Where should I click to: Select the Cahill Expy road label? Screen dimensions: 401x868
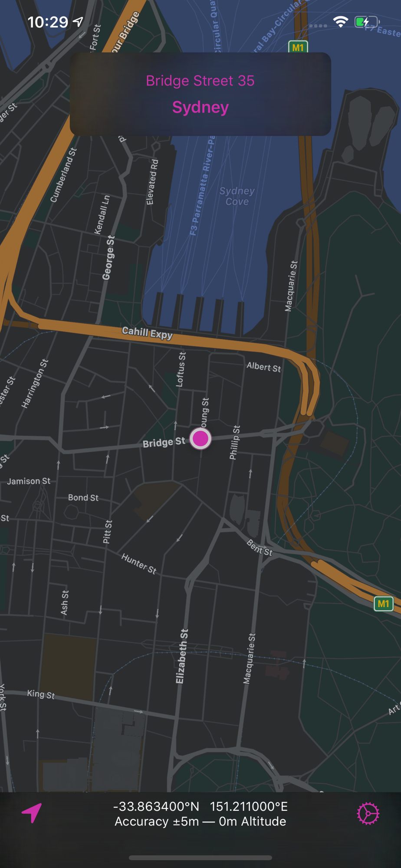click(148, 332)
